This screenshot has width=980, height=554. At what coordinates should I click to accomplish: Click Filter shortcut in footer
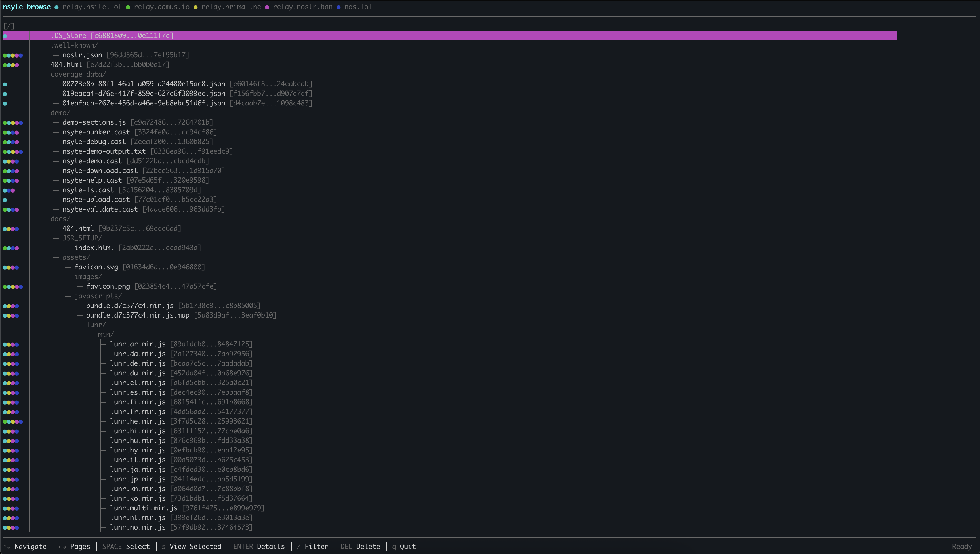[x=313, y=547]
